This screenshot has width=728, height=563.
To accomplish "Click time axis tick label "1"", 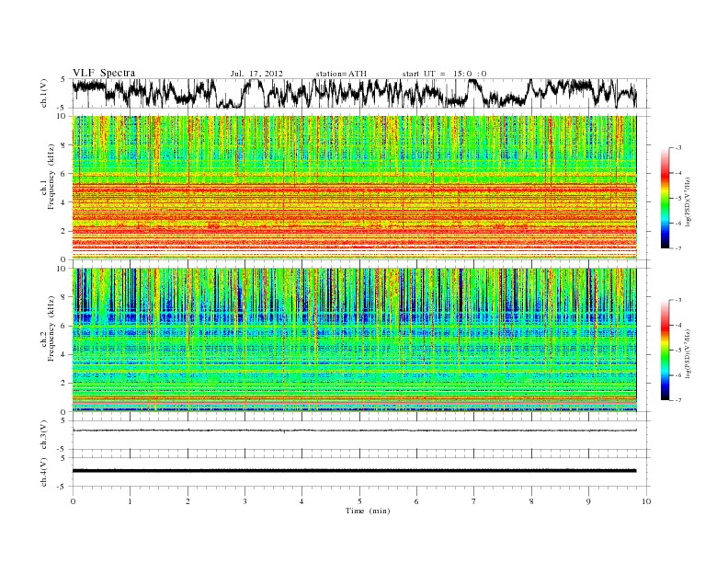I will click(130, 501).
